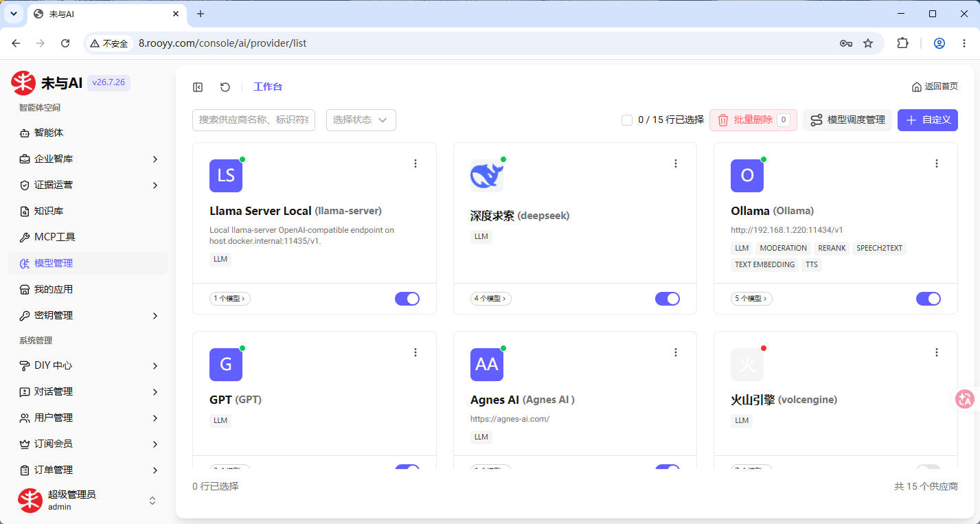
Task: Click the MODERATION tag on Ollama card
Action: pyautogui.click(x=783, y=248)
